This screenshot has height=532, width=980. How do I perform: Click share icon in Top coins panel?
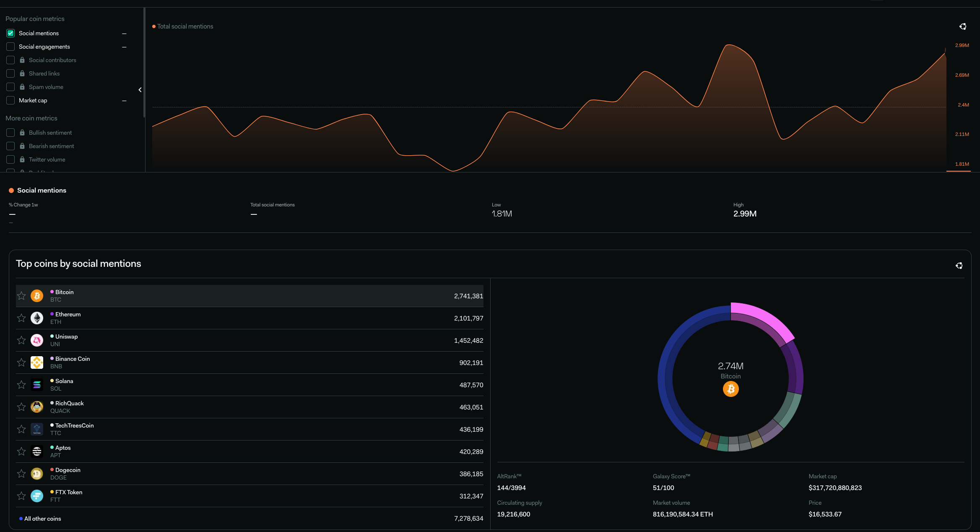pos(959,266)
